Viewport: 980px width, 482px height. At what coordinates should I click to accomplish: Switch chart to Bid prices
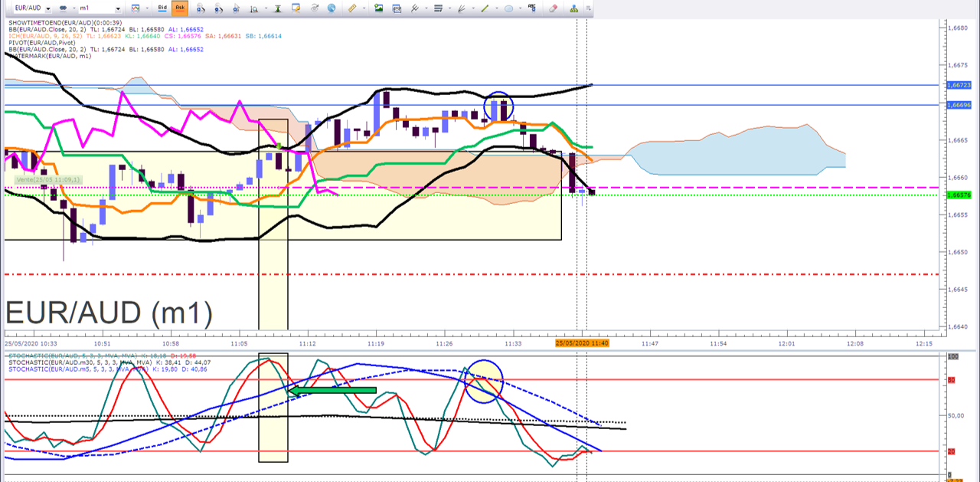[162, 8]
